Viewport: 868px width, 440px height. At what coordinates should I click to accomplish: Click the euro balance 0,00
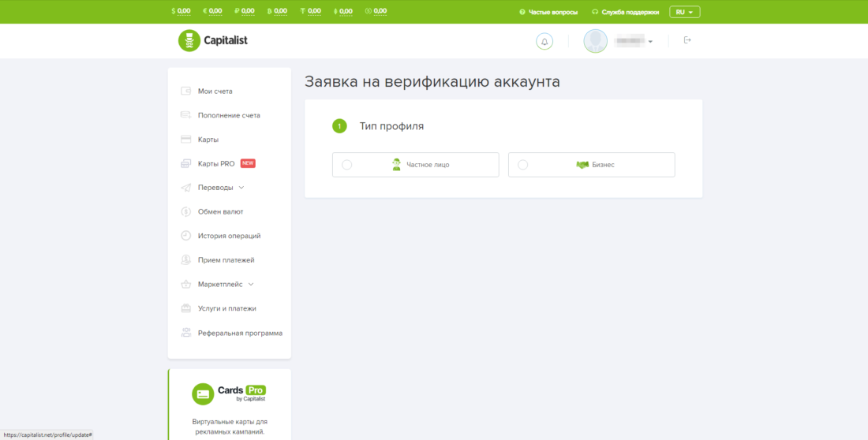tap(215, 11)
